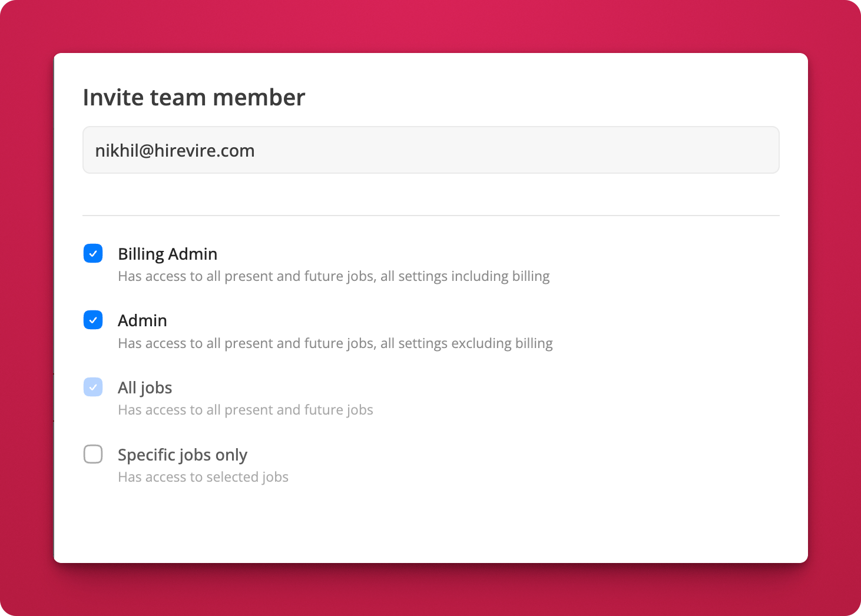Click the Invite team member heading
The image size is (861, 616).
pos(194,98)
